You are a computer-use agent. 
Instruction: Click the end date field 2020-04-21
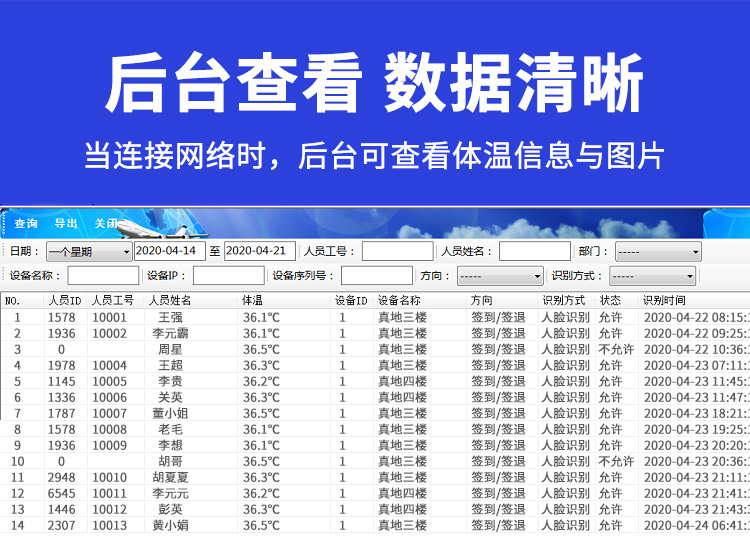point(260,251)
